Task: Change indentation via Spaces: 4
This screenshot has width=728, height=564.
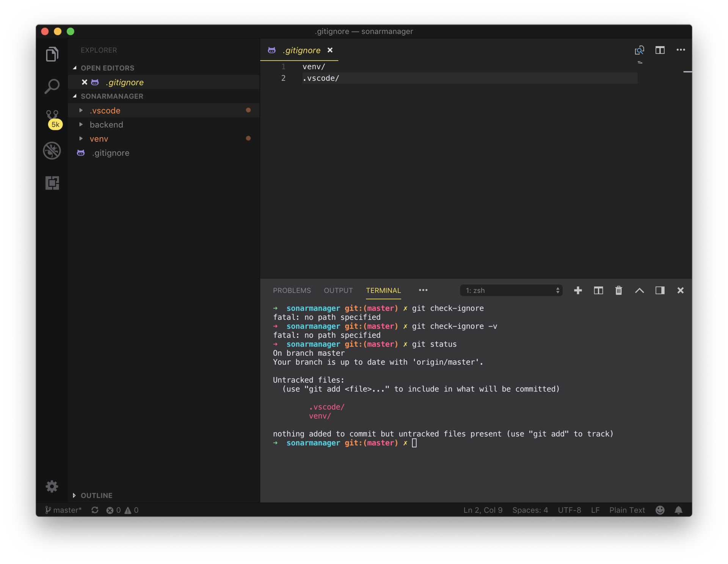Action: point(530,510)
